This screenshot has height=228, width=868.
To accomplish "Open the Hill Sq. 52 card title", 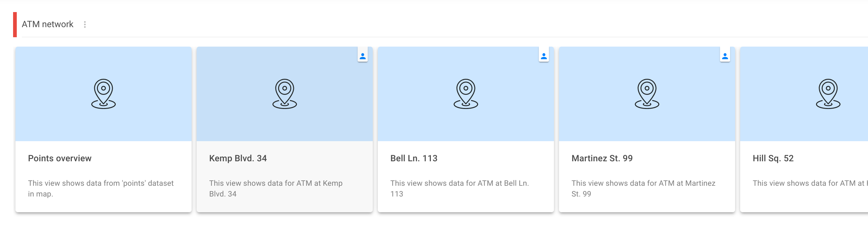I will [773, 158].
